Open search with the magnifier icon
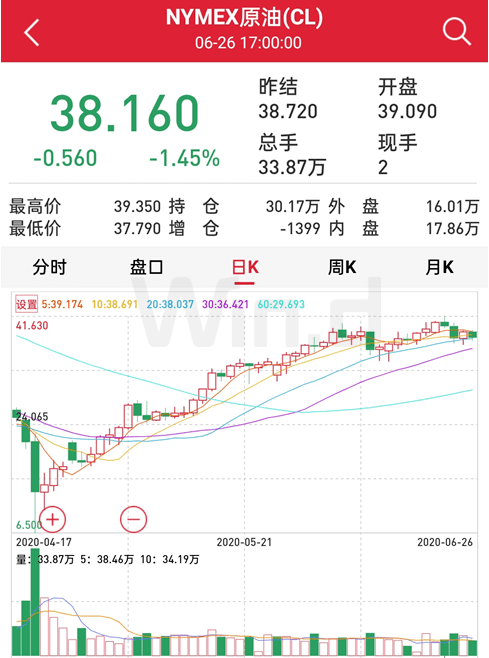Image resolution: width=489 pixels, height=658 pixels. [x=456, y=31]
